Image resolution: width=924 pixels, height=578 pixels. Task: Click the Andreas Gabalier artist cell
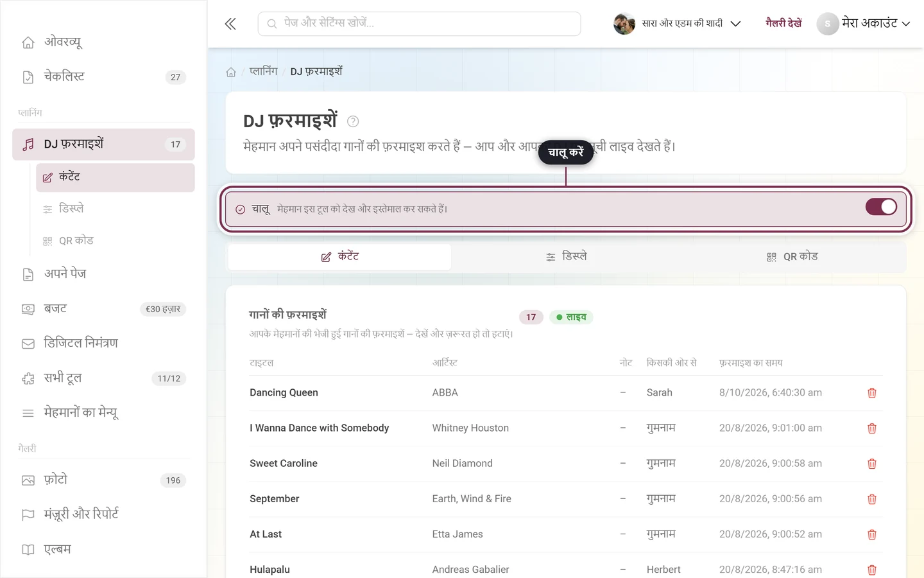(470, 570)
